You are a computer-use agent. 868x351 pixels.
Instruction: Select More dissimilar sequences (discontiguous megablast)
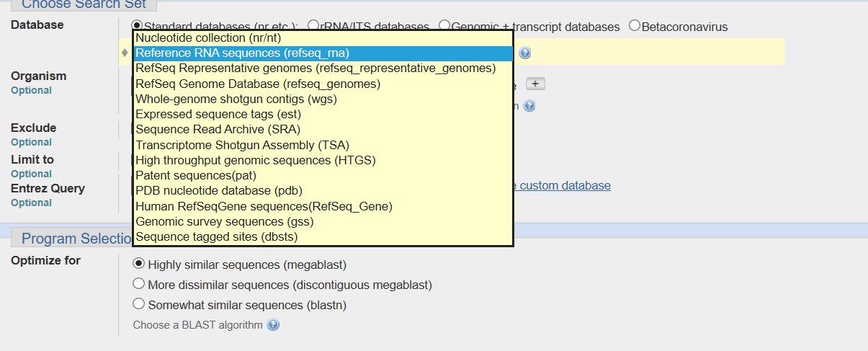coord(139,284)
